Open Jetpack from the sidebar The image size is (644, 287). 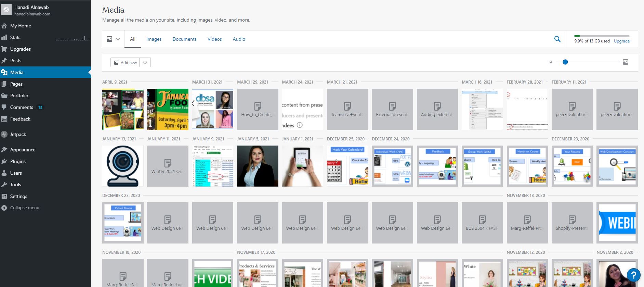point(18,134)
